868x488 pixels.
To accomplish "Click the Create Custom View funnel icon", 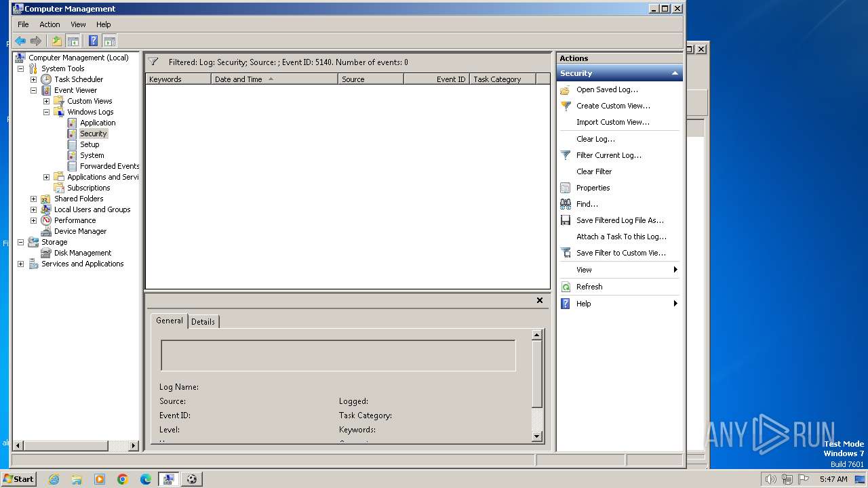I will tap(566, 106).
